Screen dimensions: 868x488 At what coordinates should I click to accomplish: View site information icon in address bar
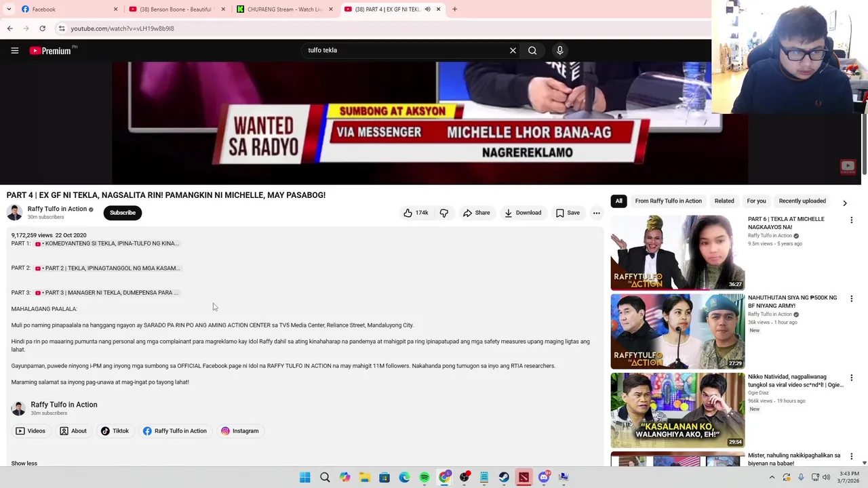point(61,28)
